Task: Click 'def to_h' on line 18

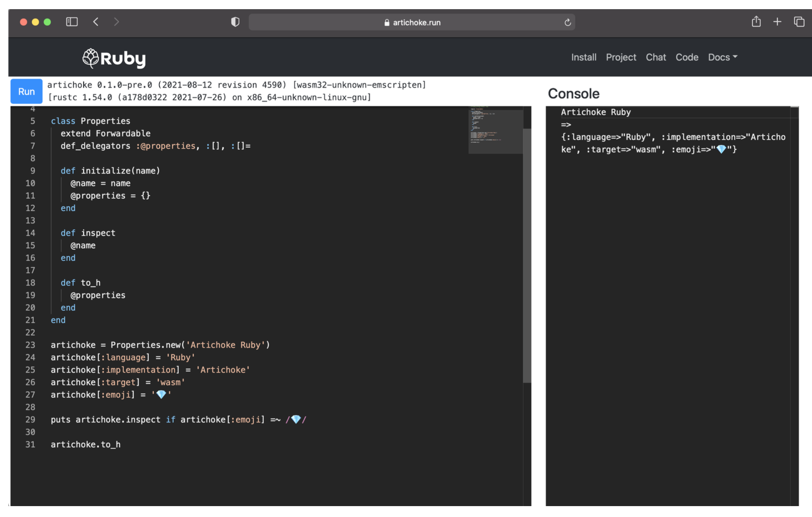Action: click(x=81, y=283)
